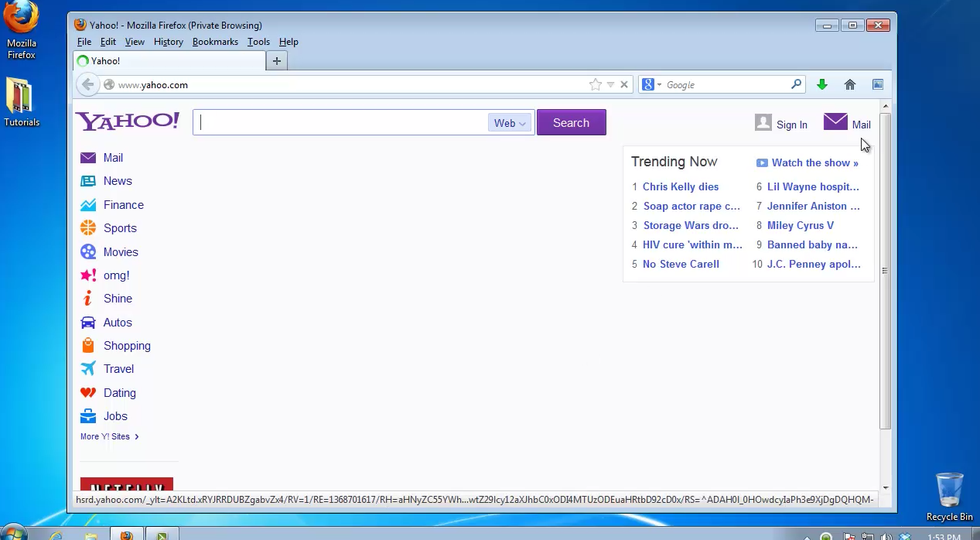Select the Yahoo! browser tab
Screen dimensions: 980x540
coord(169,61)
